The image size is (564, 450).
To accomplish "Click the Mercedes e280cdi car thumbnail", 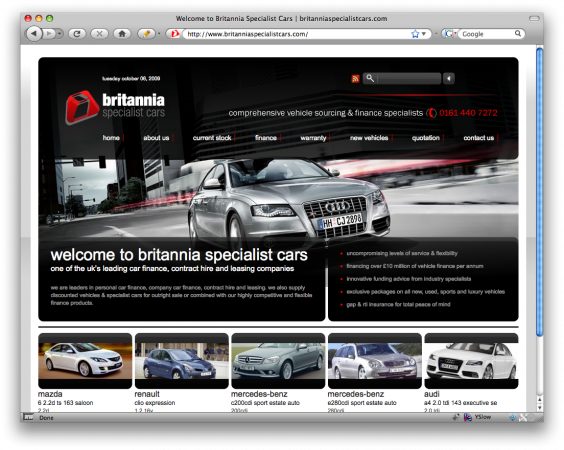I will pyautogui.click(x=375, y=360).
